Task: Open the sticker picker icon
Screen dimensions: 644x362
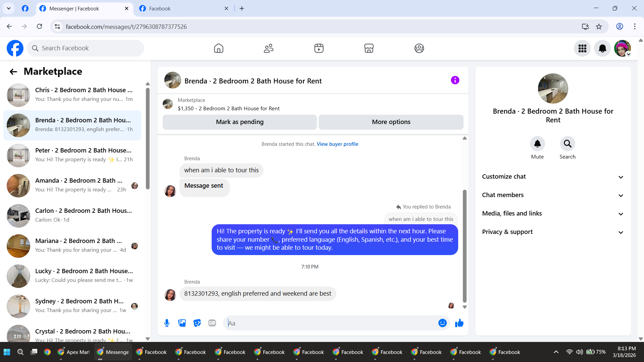Action: tap(197, 323)
